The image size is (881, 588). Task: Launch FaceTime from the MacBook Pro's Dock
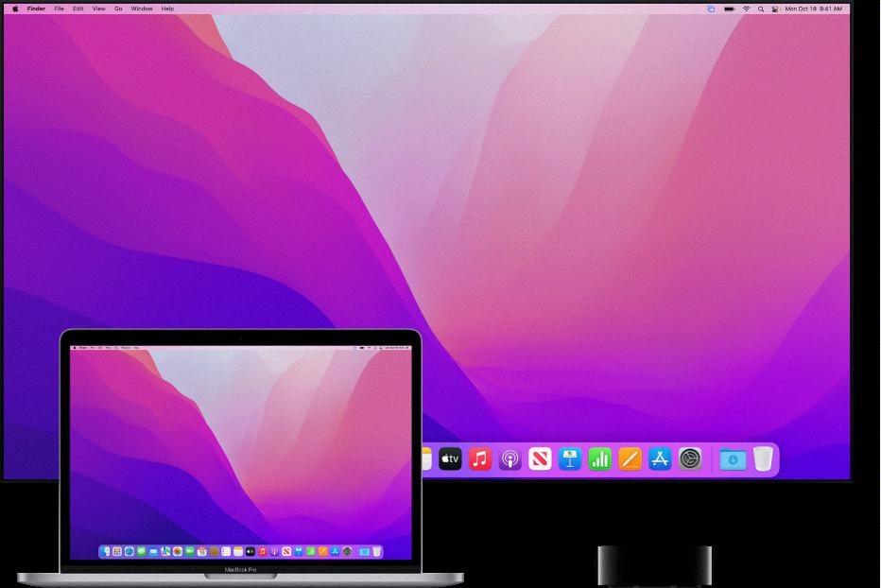tap(190, 551)
